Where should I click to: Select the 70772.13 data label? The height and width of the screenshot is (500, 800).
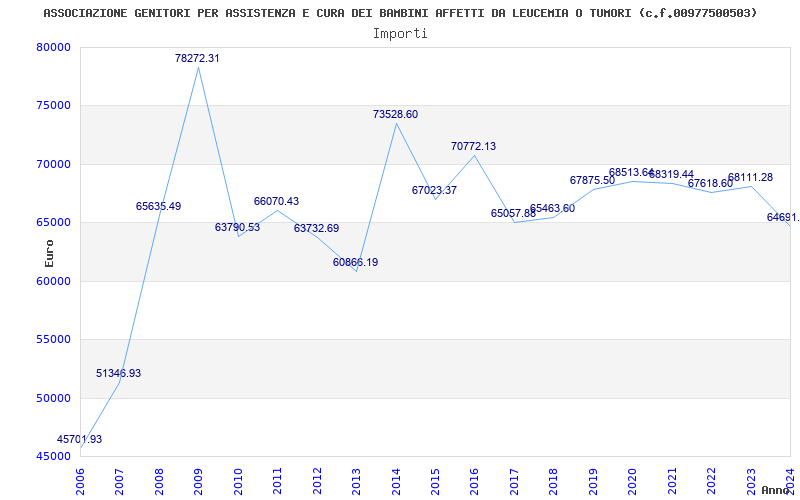[x=473, y=146]
